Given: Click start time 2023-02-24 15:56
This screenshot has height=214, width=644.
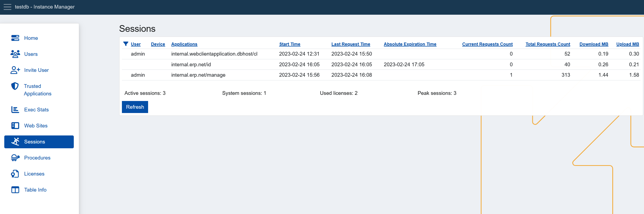Looking at the screenshot, I should 299,75.
